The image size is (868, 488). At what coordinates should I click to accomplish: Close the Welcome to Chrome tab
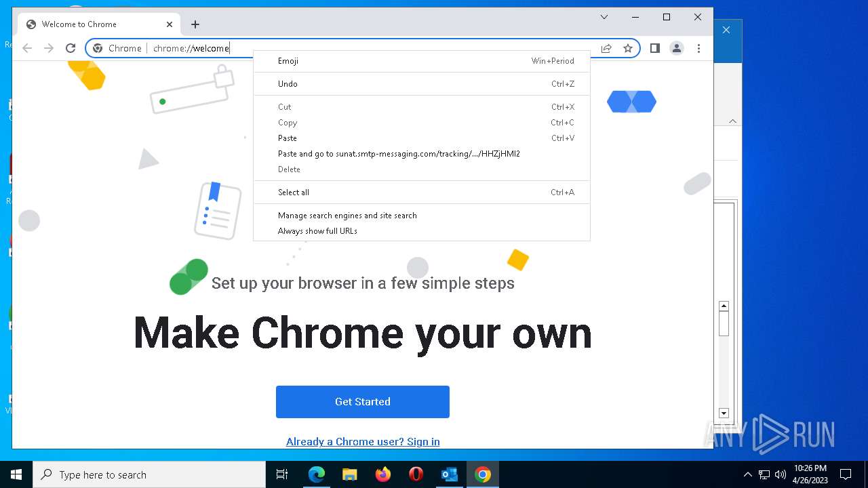tap(170, 24)
